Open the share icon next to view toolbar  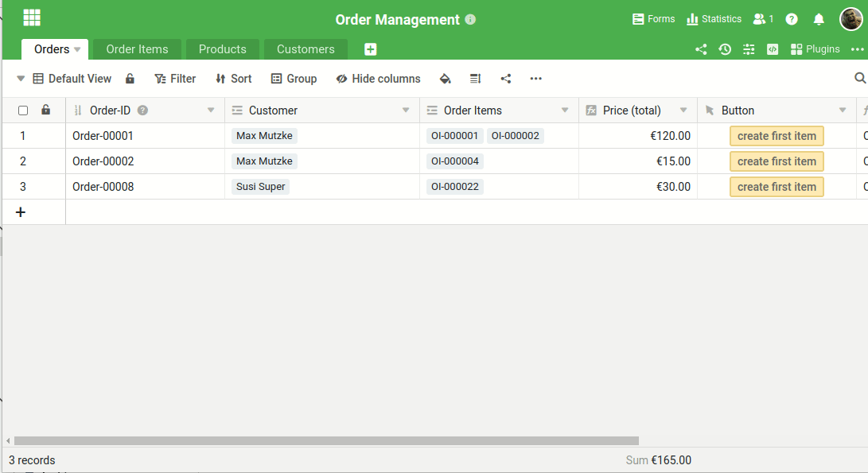(505, 79)
